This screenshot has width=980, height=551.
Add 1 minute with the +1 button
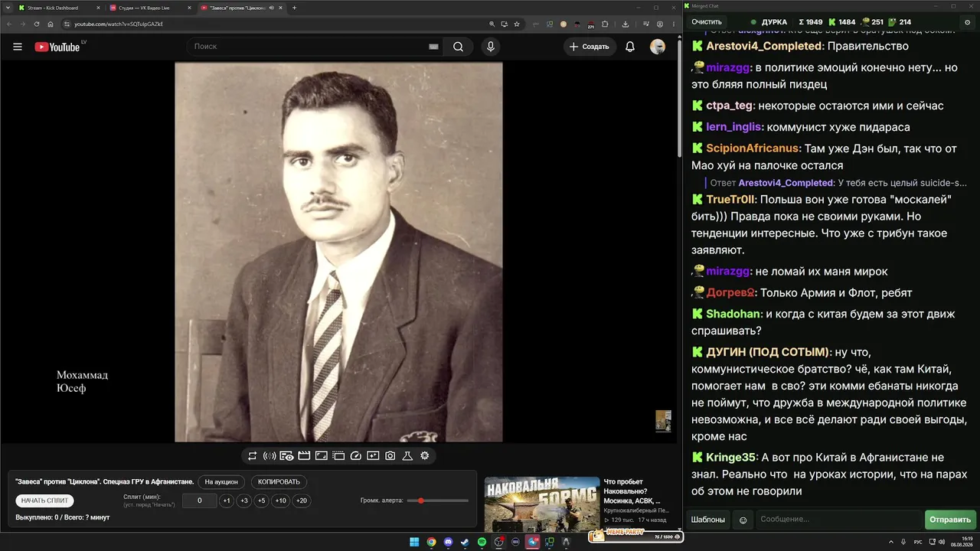click(x=227, y=500)
